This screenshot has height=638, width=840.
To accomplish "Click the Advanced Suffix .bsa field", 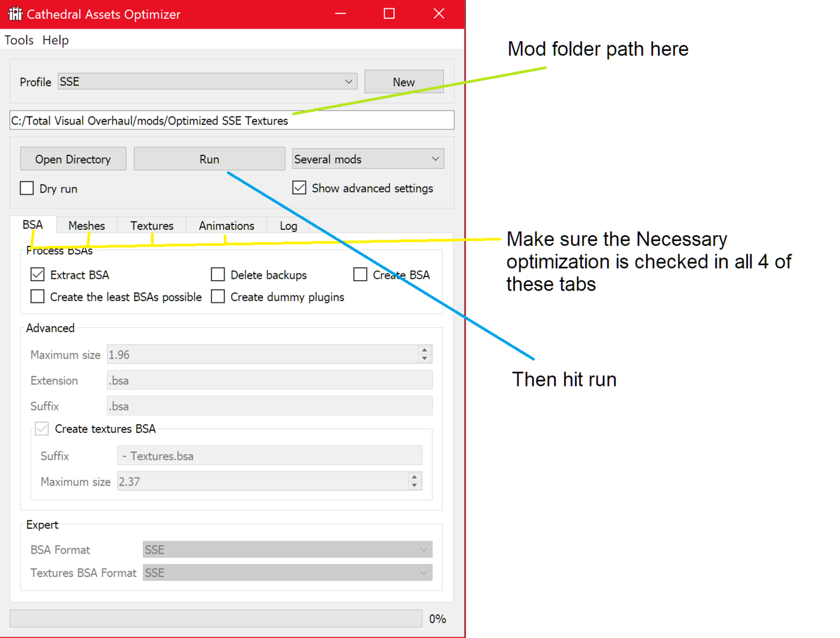I will tap(269, 406).
